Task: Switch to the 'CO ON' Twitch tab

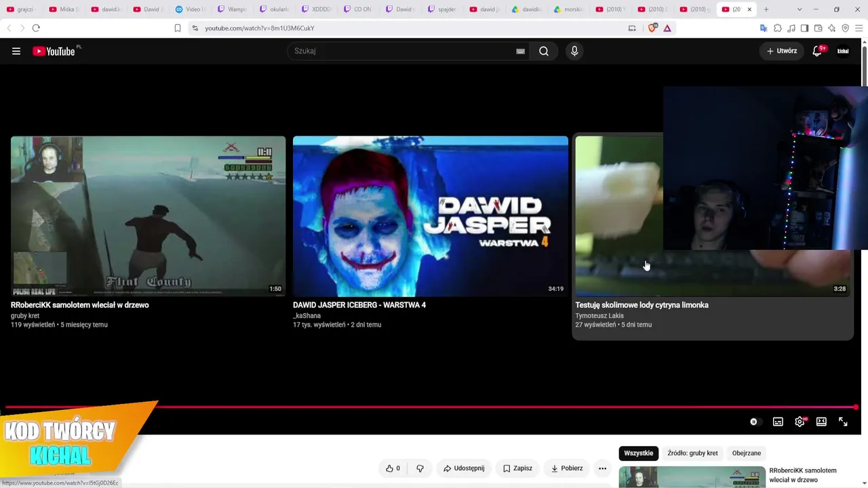Action: [x=359, y=9]
